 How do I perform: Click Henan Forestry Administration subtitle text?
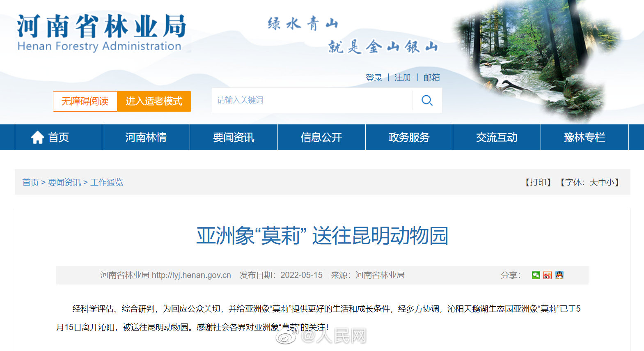(x=99, y=46)
